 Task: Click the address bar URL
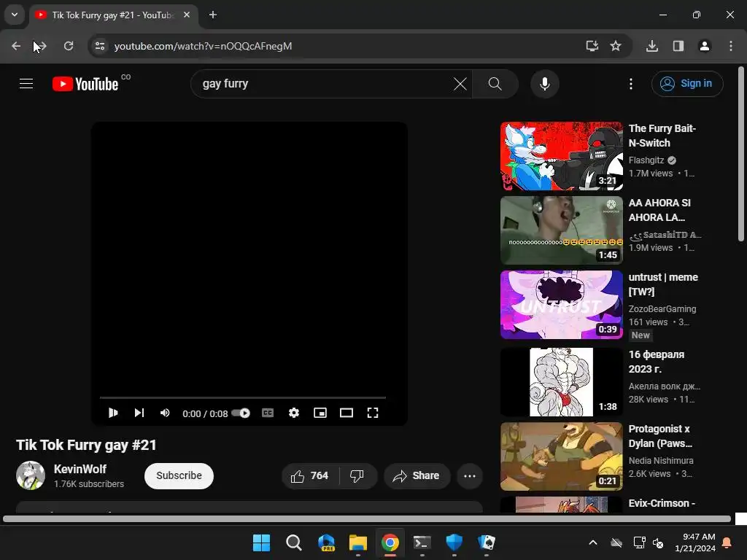coord(203,46)
